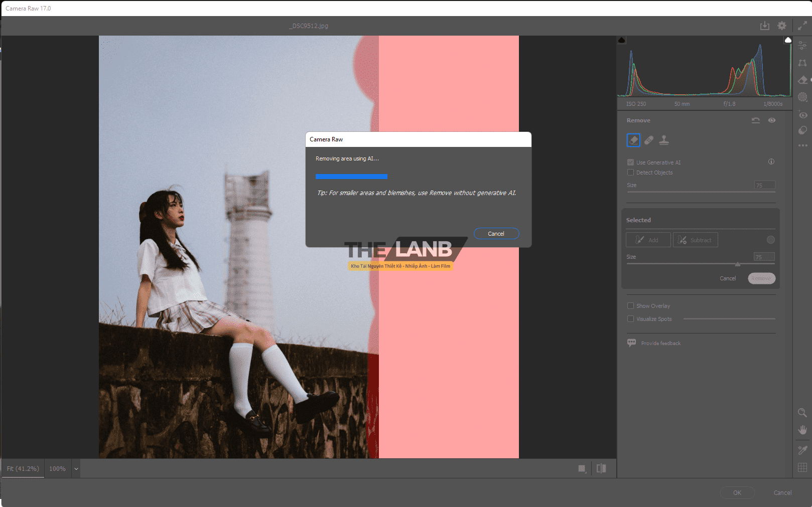Screen dimensions: 812x507
Task: Click the Provide feedback link
Action: [x=660, y=344]
